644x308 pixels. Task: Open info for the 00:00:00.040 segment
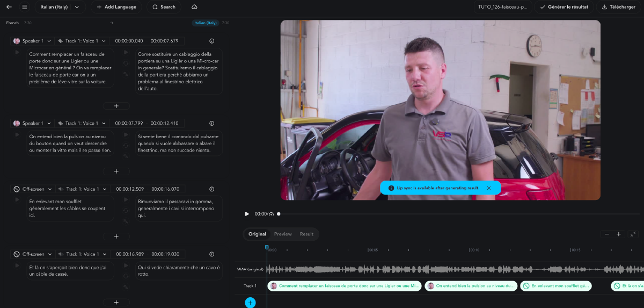(x=211, y=41)
